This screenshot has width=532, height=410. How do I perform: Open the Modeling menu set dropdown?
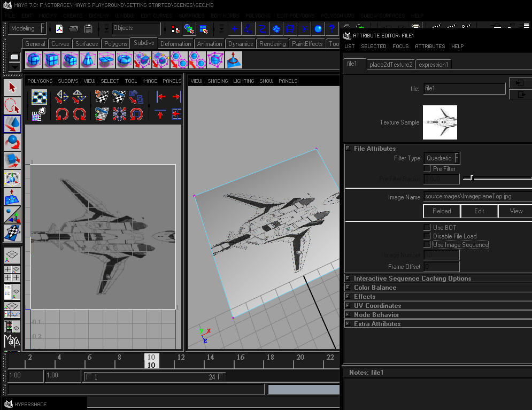[x=27, y=28]
